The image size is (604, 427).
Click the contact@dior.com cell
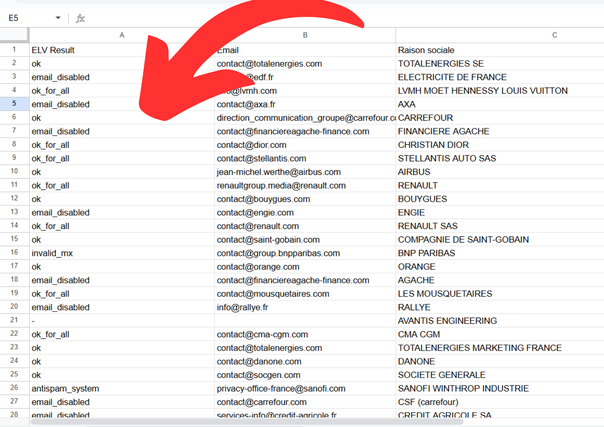(305, 145)
